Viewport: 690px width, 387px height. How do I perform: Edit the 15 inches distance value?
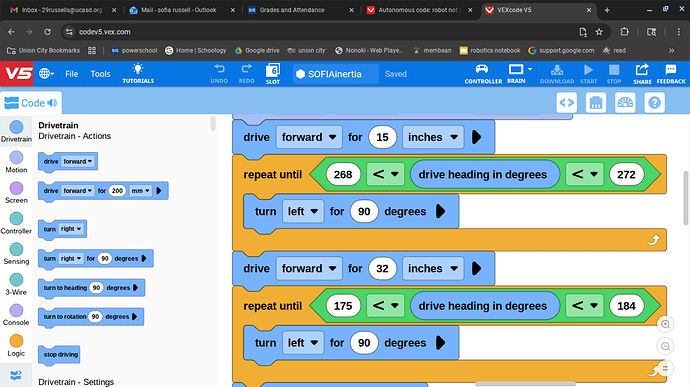click(382, 137)
